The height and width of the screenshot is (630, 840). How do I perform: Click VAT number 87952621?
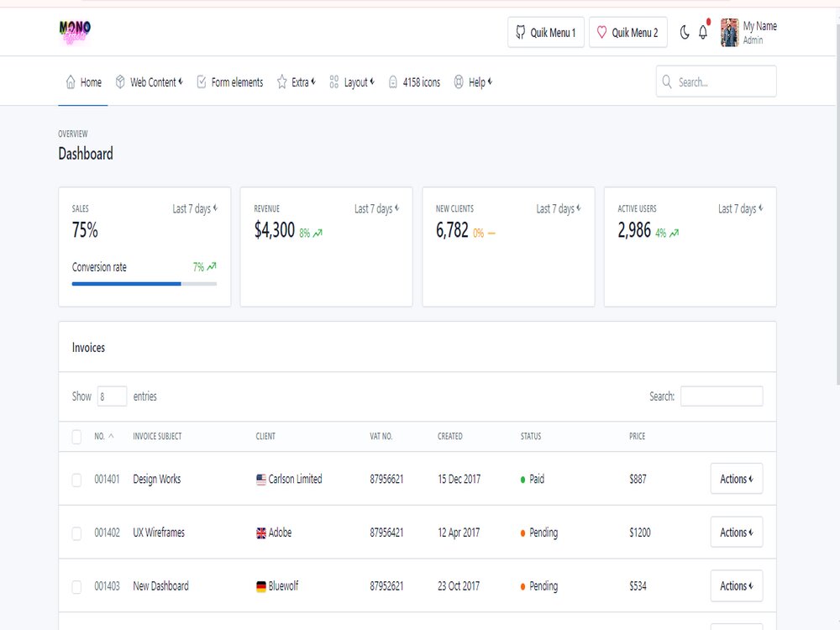tap(386, 586)
